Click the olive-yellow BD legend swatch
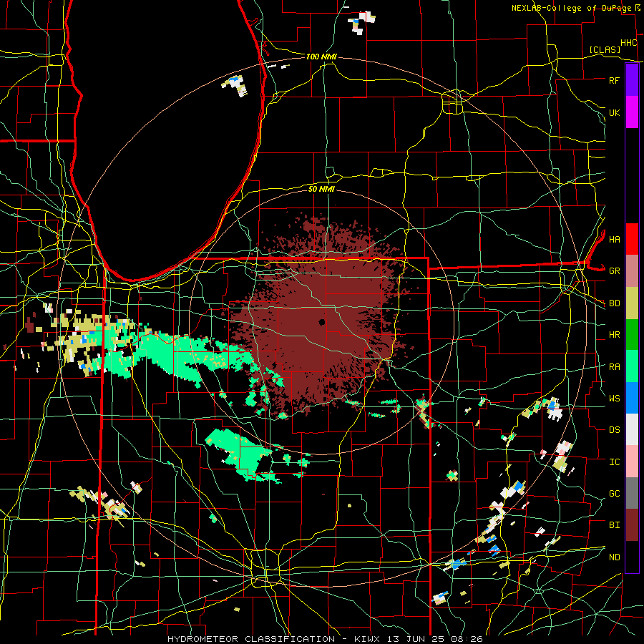The width and height of the screenshot is (644, 644). [632, 303]
